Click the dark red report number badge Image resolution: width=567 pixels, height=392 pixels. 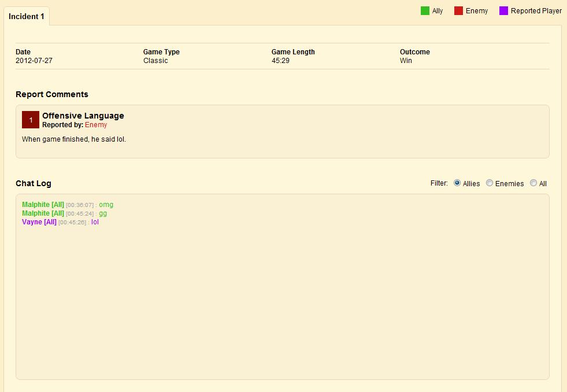pos(31,120)
